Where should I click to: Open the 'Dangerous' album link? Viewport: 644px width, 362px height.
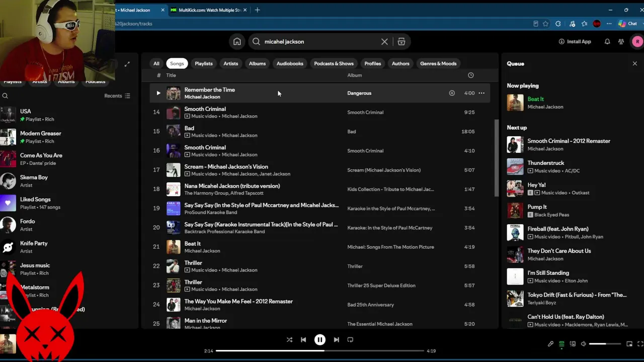click(x=359, y=93)
